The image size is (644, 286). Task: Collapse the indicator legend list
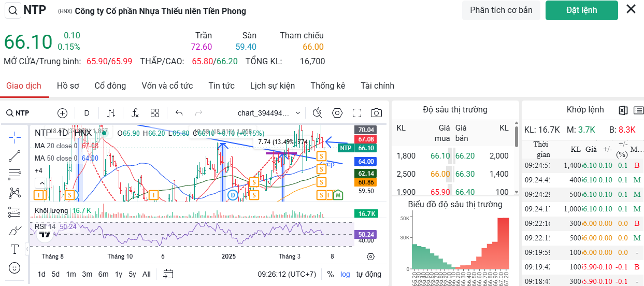(42, 183)
